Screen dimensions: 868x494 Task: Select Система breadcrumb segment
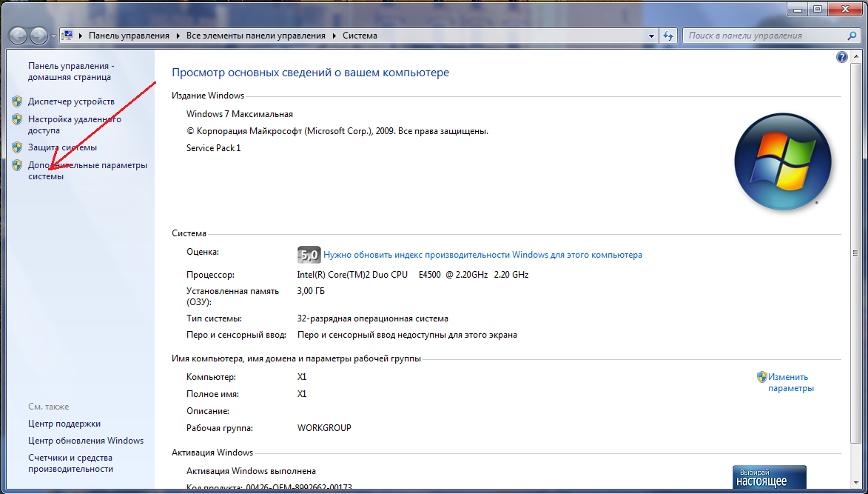pyautogui.click(x=360, y=36)
